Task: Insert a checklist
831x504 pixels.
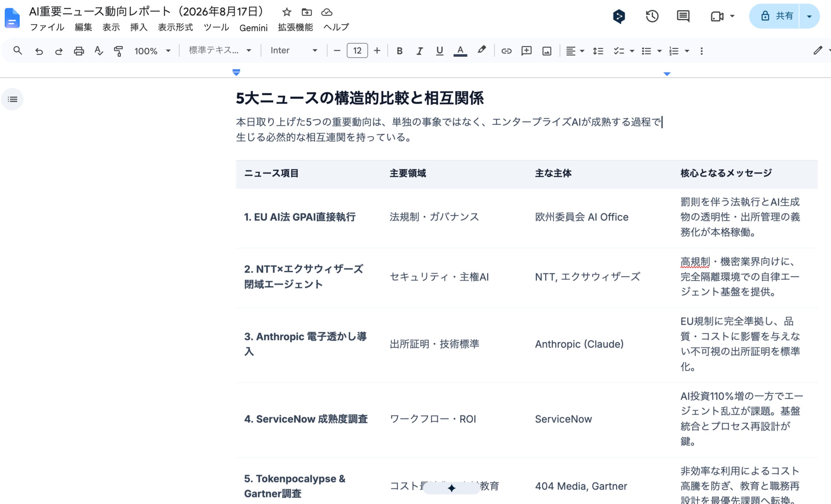Action: pos(619,51)
